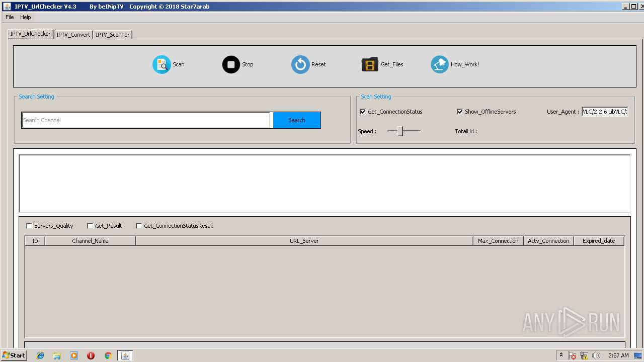The height and width of the screenshot is (362, 644).
Task: Toggle the Get_ConnectionStatus checkbox
Action: coord(363,112)
